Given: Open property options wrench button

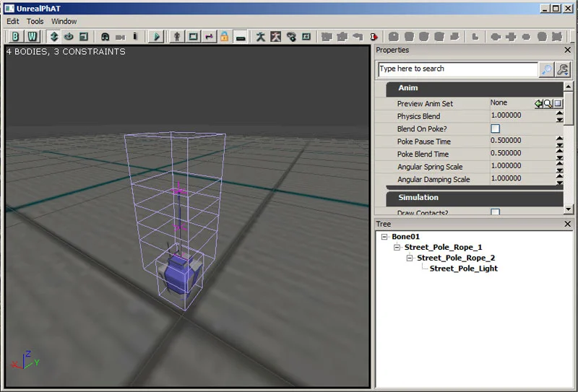Looking at the screenshot, I should click(563, 69).
